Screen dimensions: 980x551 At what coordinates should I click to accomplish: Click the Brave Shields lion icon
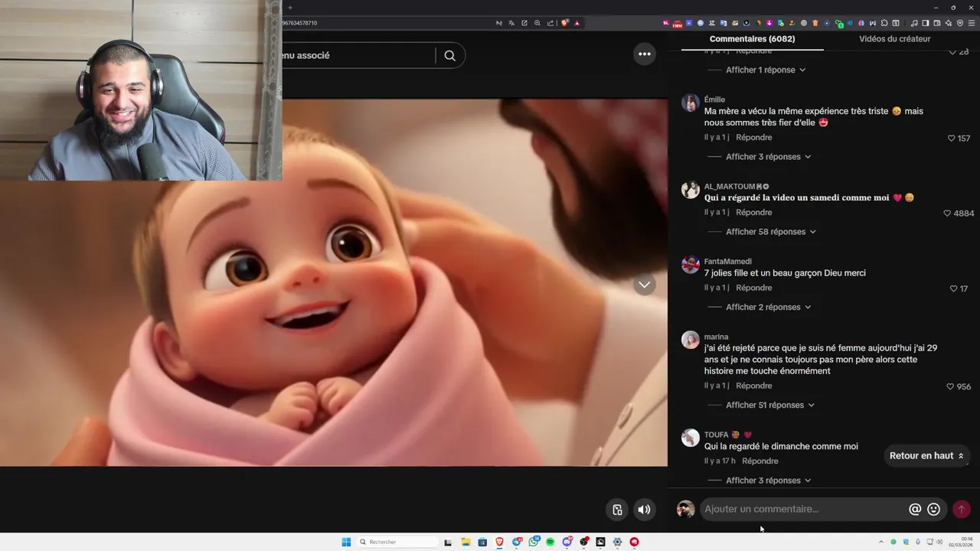564,23
